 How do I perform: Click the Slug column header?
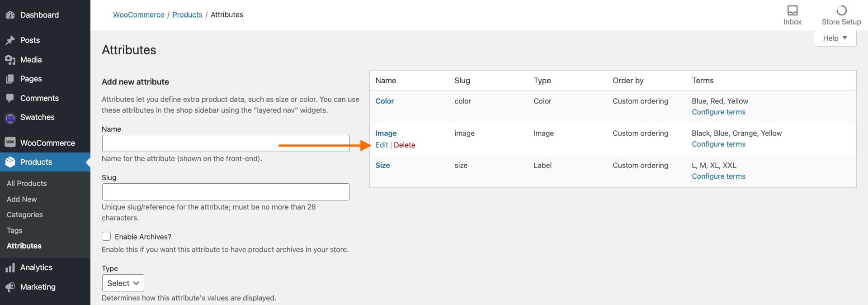pyautogui.click(x=462, y=81)
